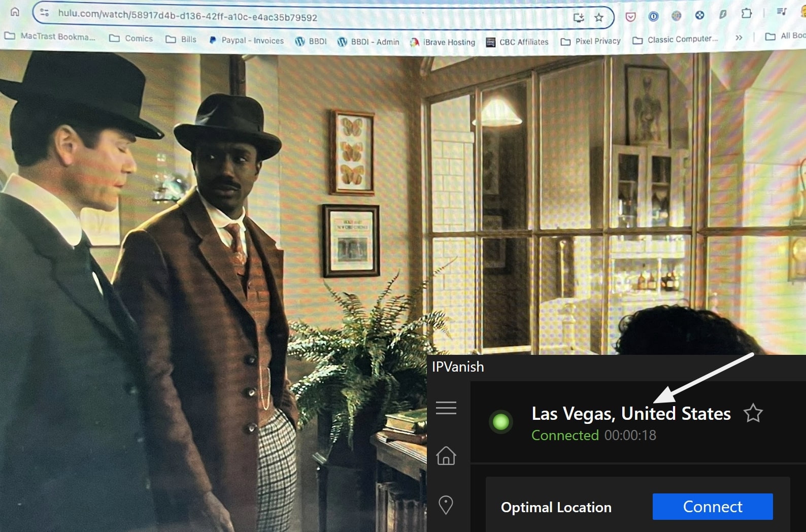Open the BBDI - Admin bookmark

(368, 42)
